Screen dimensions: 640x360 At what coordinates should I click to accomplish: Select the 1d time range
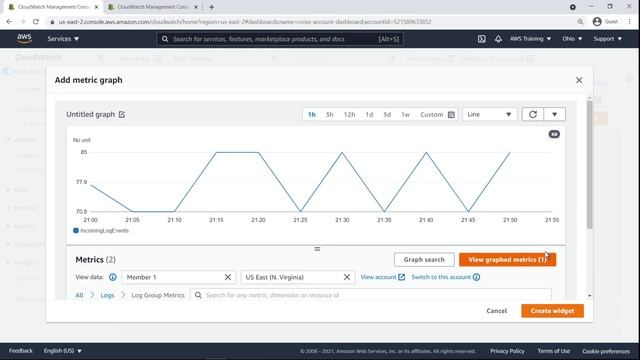(369, 115)
